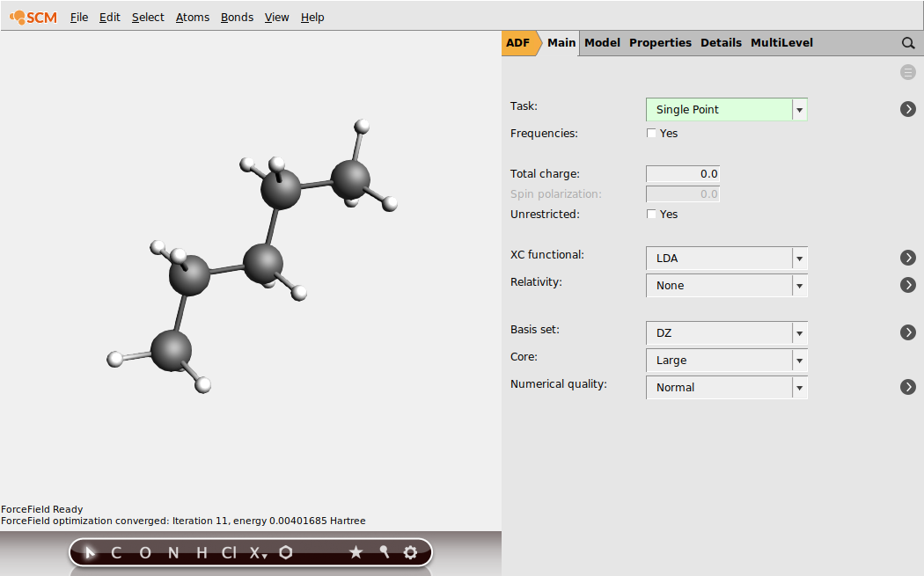Enable the Frequencies checkbox
This screenshot has height=576, width=924.
click(651, 134)
